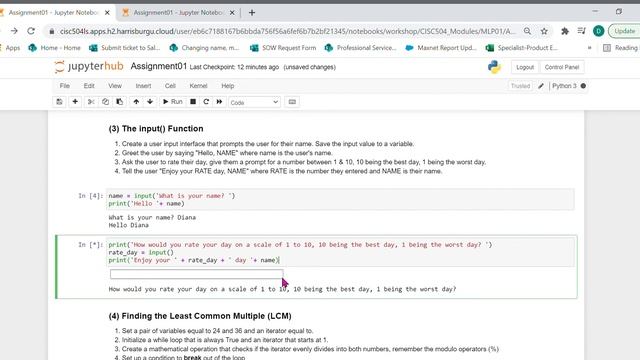Open the Edit menu
The height and width of the screenshot is (360, 640).
(x=89, y=86)
